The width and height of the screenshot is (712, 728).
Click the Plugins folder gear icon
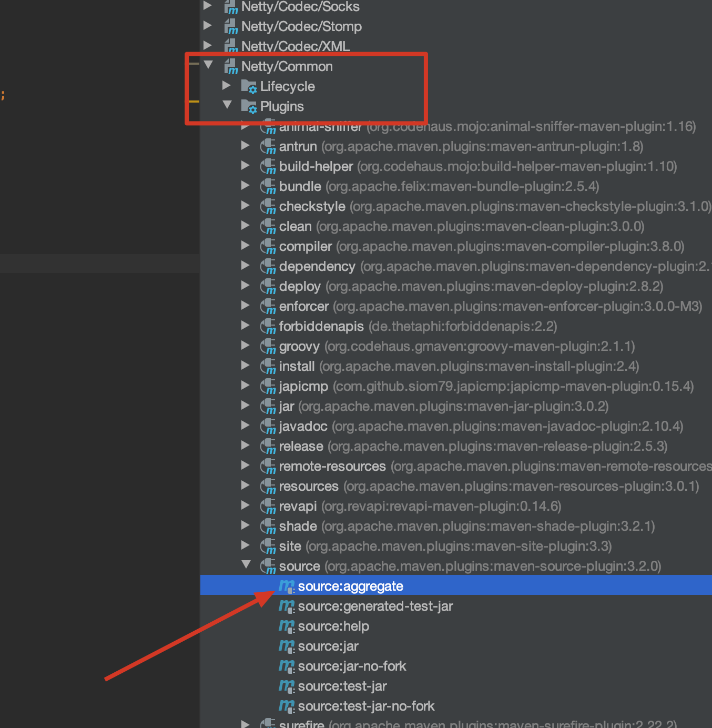[x=249, y=106]
